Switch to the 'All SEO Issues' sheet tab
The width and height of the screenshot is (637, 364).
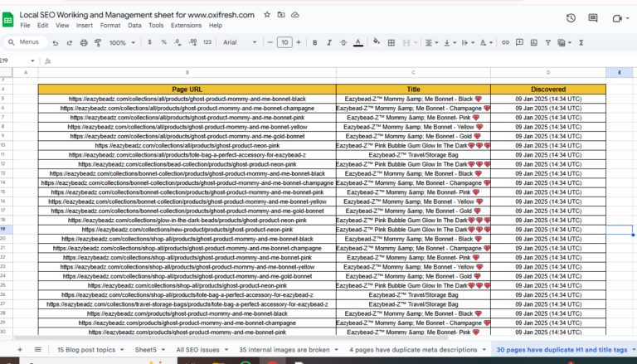pos(198,349)
